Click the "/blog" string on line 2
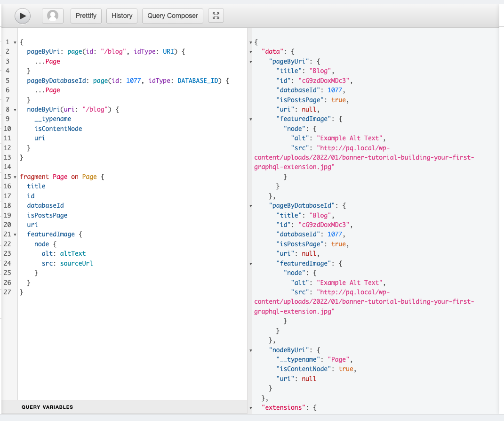 pyautogui.click(x=113, y=51)
